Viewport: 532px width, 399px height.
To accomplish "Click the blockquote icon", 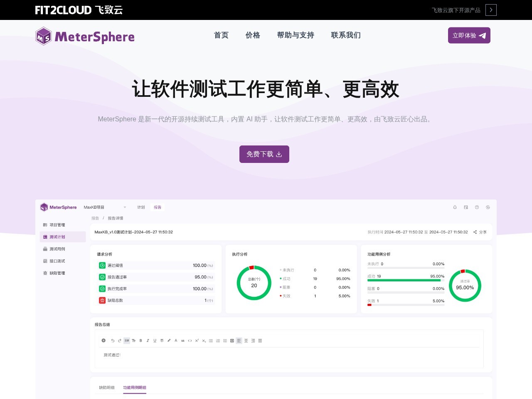I will click(183, 340).
